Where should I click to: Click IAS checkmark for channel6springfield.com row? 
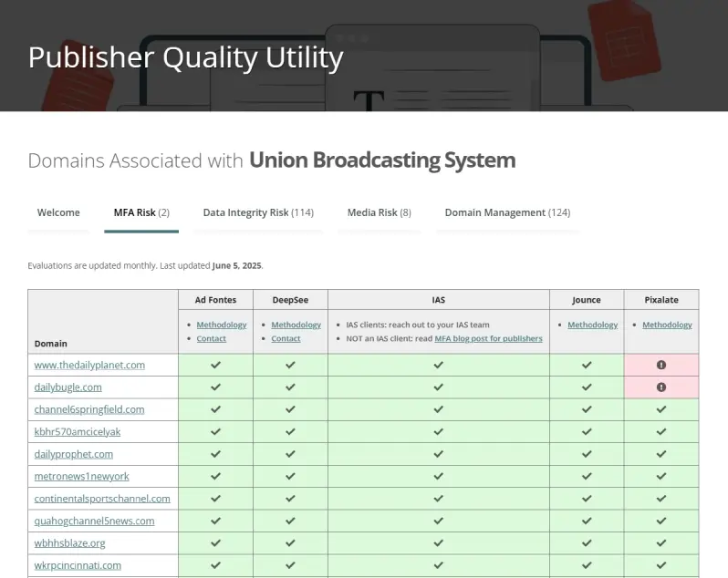tap(438, 409)
